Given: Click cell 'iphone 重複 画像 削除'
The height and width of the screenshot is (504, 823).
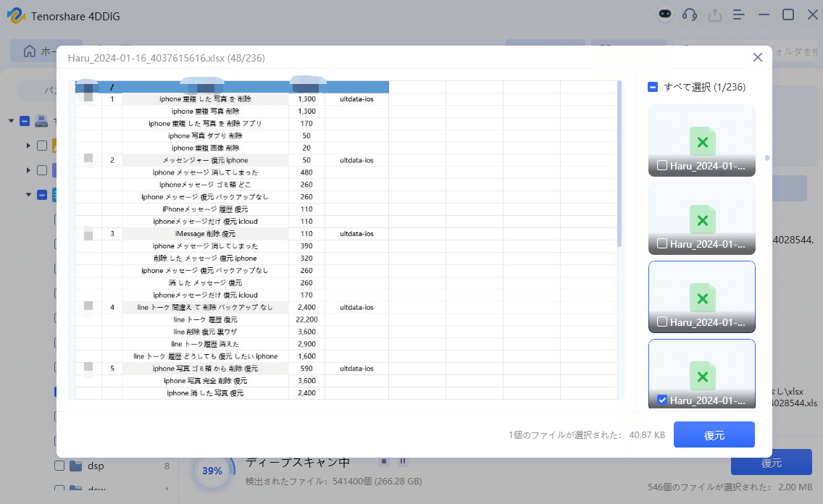Looking at the screenshot, I should click(205, 148).
